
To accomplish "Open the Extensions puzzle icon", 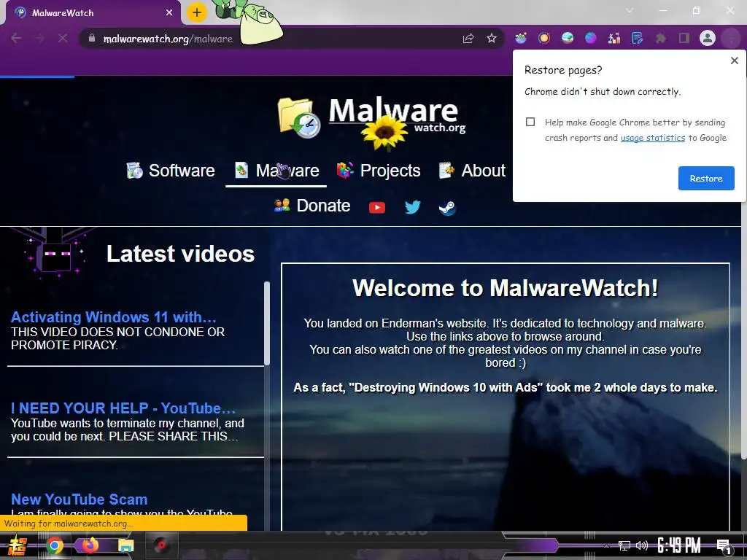I will pos(661,38).
